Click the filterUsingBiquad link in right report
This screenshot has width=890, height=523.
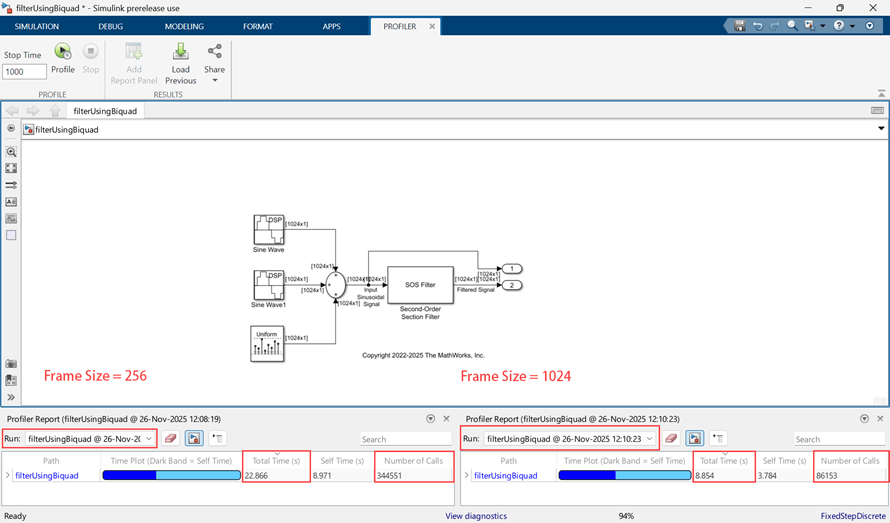[505, 476]
